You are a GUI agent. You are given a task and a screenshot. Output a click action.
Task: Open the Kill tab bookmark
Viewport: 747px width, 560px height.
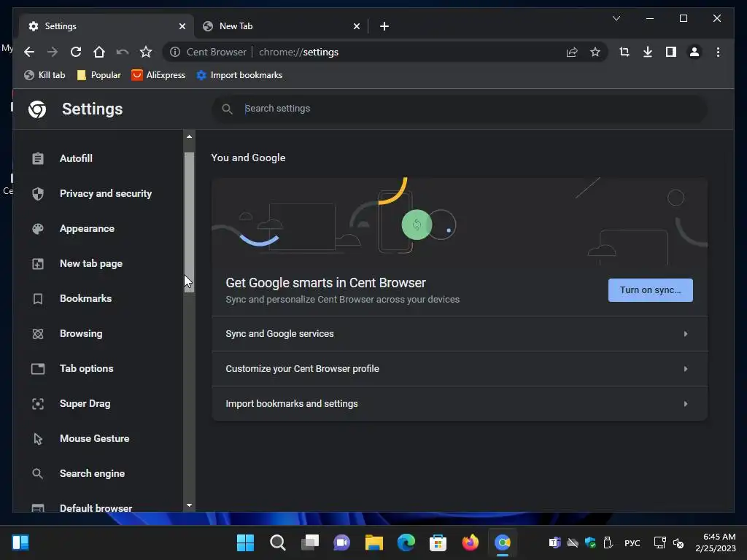pyautogui.click(x=44, y=75)
